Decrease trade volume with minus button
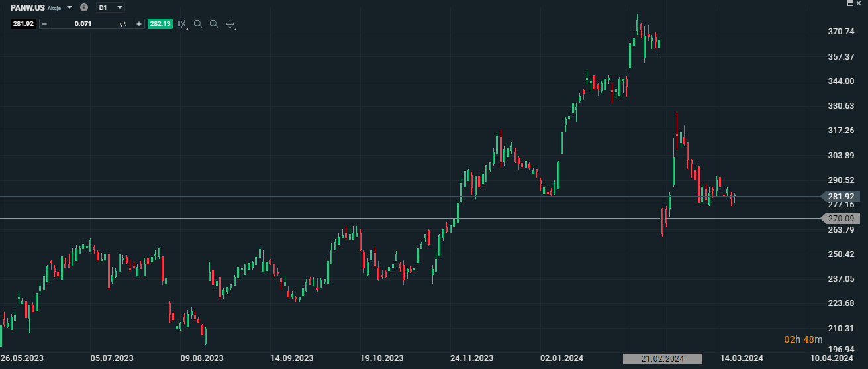The width and height of the screenshot is (868, 369). tap(44, 24)
